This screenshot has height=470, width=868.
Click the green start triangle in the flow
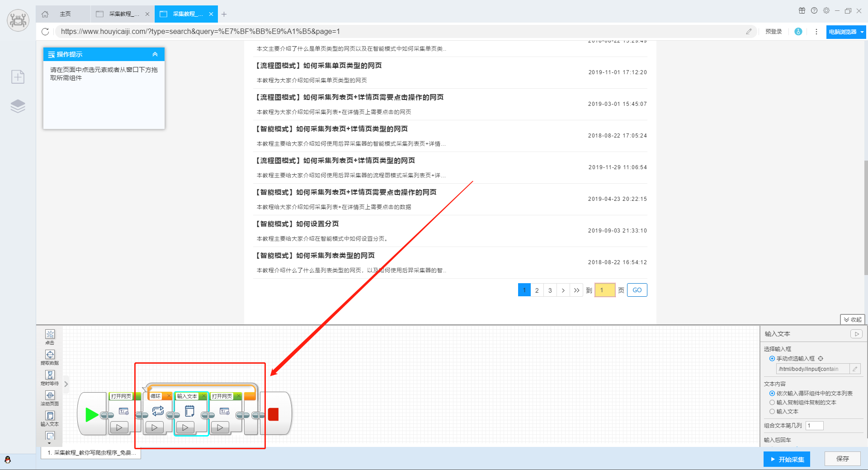(92, 414)
